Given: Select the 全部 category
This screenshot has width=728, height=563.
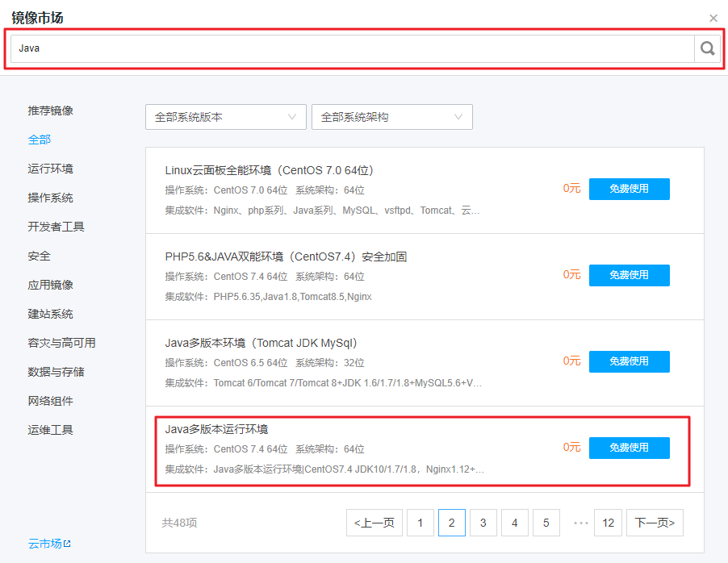Looking at the screenshot, I should 39,140.
